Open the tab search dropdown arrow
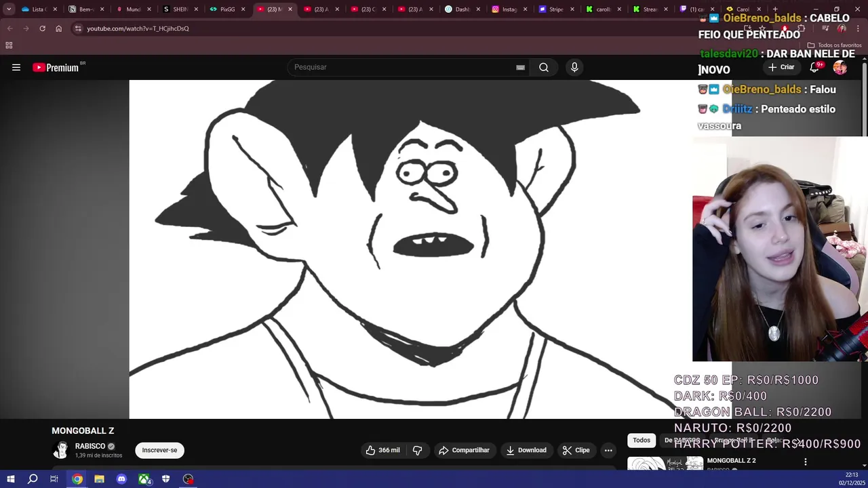Viewport: 868px width, 488px height. pyautogui.click(x=8, y=9)
